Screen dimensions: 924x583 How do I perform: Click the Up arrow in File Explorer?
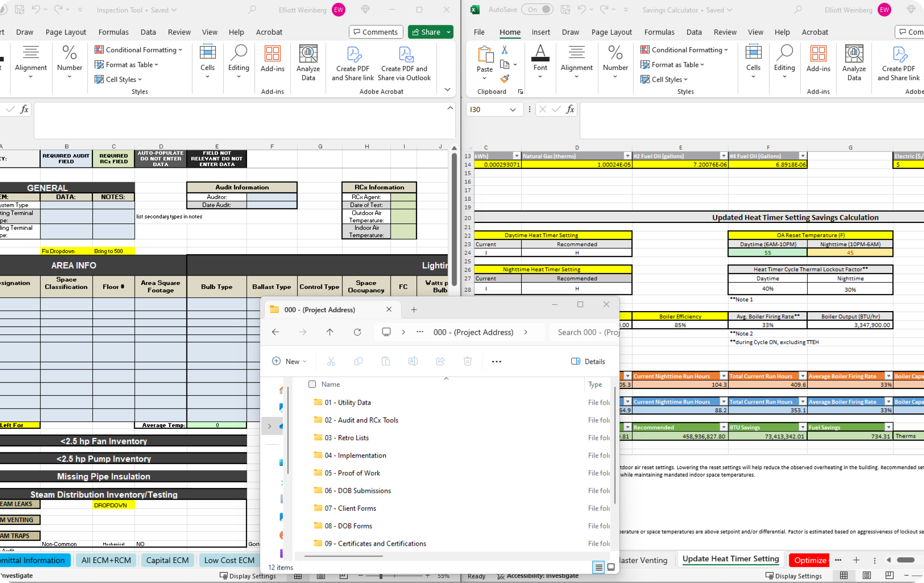pyautogui.click(x=329, y=332)
